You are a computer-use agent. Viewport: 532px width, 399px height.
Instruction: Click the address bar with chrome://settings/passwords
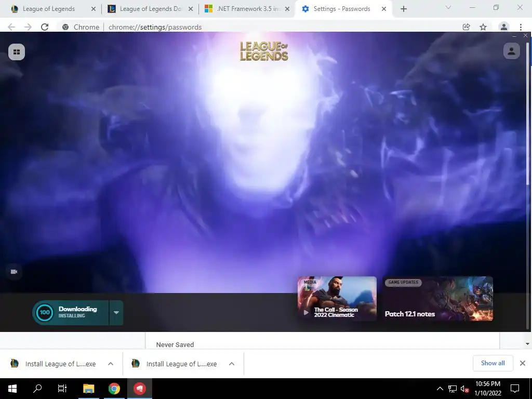(x=258, y=27)
